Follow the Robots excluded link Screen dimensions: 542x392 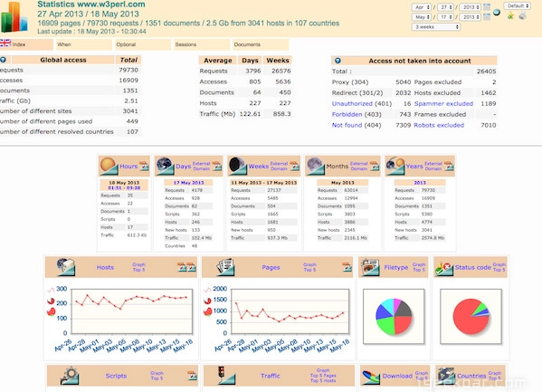(x=439, y=125)
